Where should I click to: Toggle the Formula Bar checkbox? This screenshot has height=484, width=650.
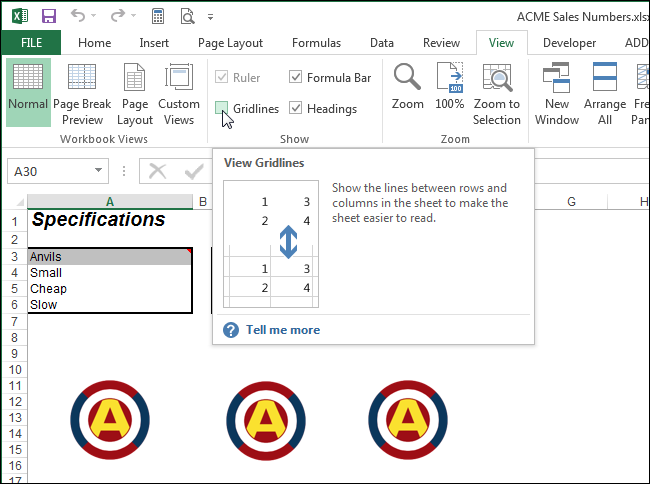click(295, 77)
